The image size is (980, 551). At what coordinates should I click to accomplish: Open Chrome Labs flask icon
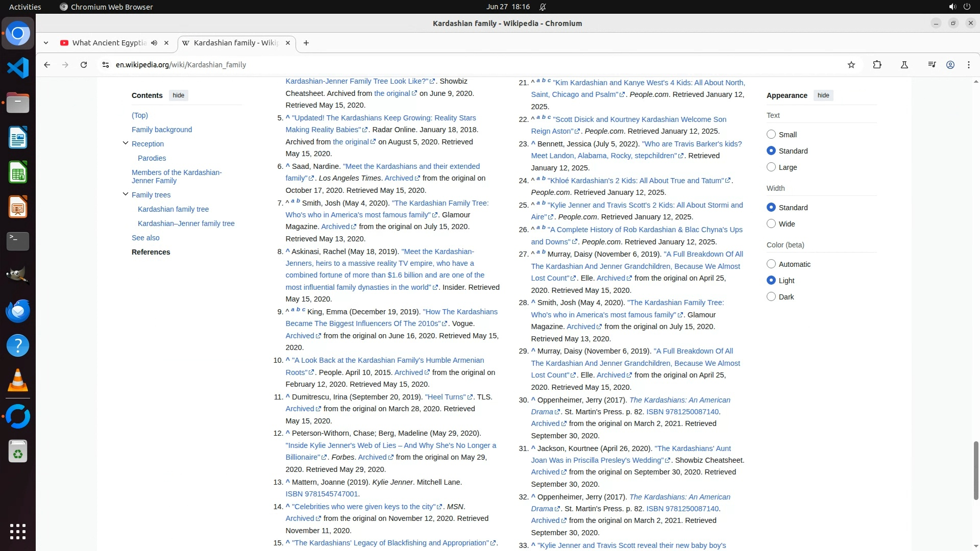coord(904,65)
